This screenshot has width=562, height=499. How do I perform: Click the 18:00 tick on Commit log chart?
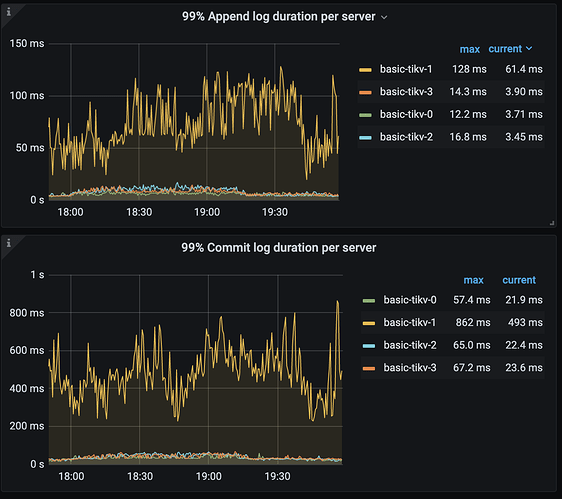(x=71, y=476)
